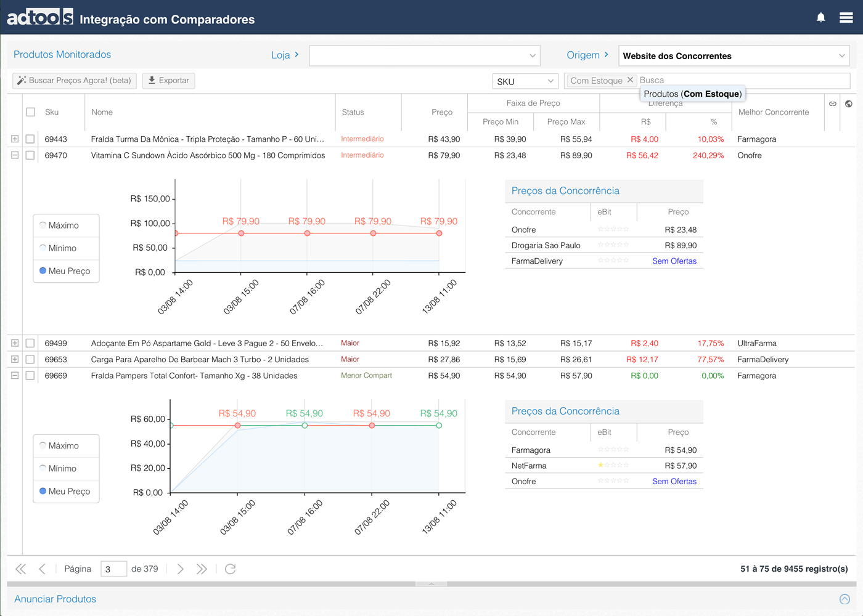This screenshot has height=616, width=863.
Task: Click Buscar Preços Agora! (beta) button
Action: click(x=74, y=81)
